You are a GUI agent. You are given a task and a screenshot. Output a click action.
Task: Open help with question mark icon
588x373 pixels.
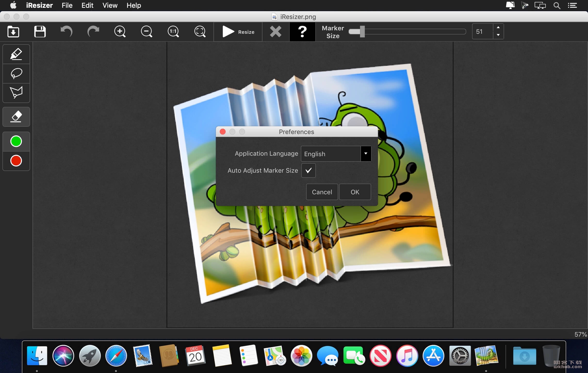(x=302, y=32)
